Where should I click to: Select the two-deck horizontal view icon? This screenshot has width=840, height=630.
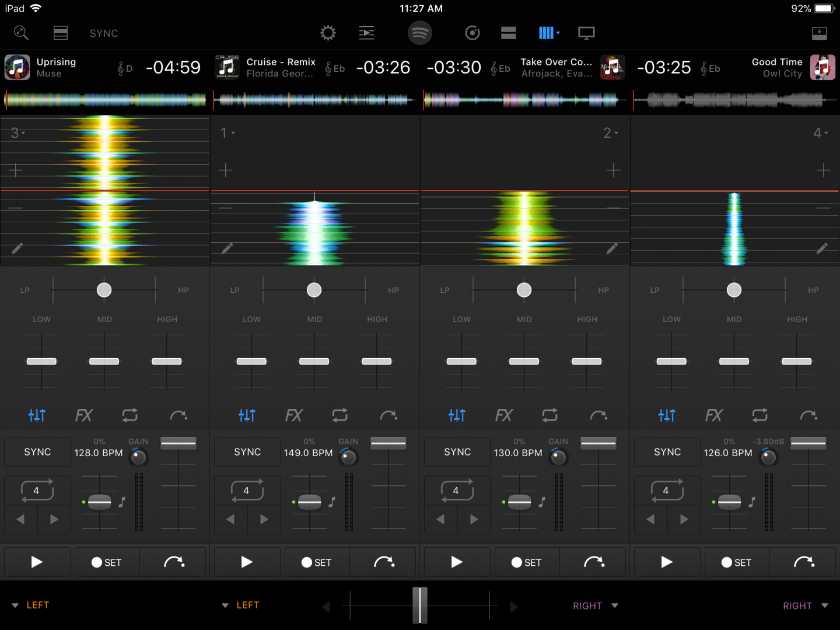pos(509,33)
